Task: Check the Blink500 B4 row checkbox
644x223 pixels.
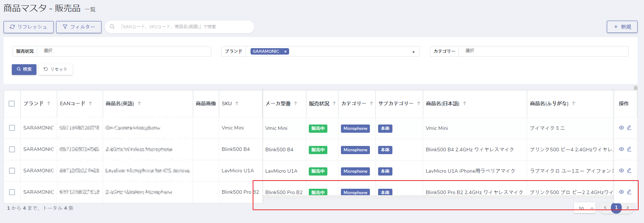Action: 12,149
